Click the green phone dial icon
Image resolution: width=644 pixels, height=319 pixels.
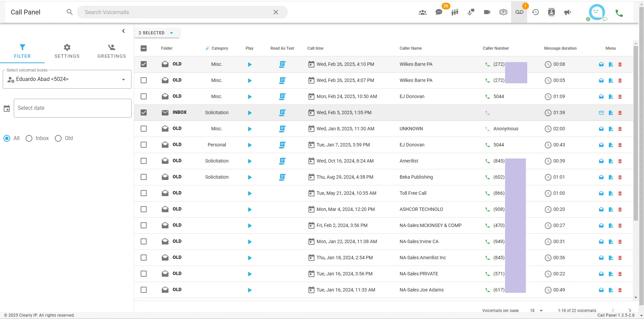coord(619,13)
